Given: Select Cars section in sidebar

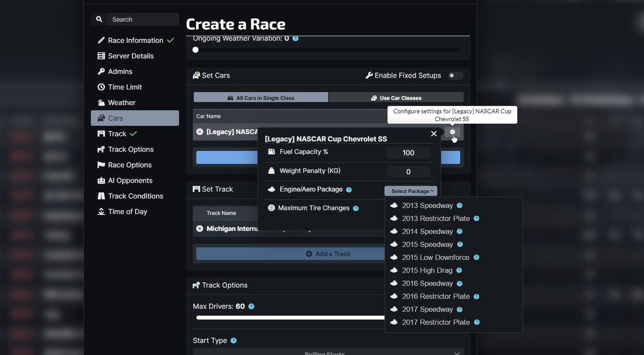Looking at the screenshot, I should click(135, 118).
